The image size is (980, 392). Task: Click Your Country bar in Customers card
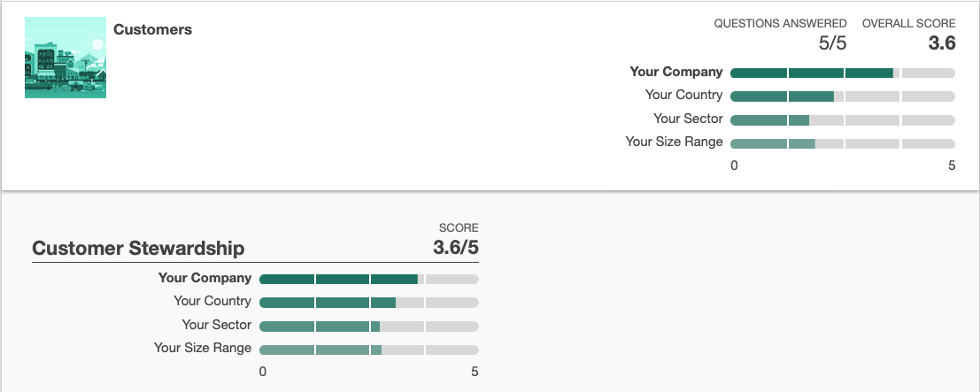(843, 96)
